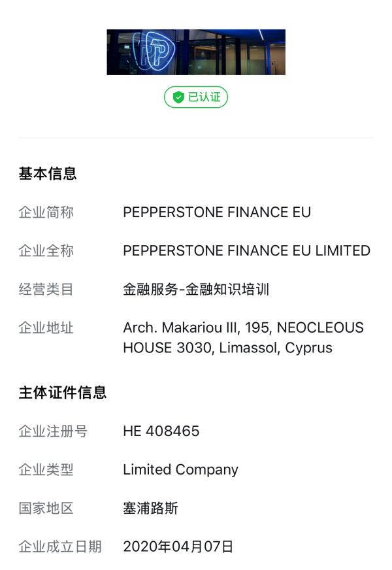Tap the 已认证 verified badge text
This screenshot has height=570, width=392.
click(204, 97)
